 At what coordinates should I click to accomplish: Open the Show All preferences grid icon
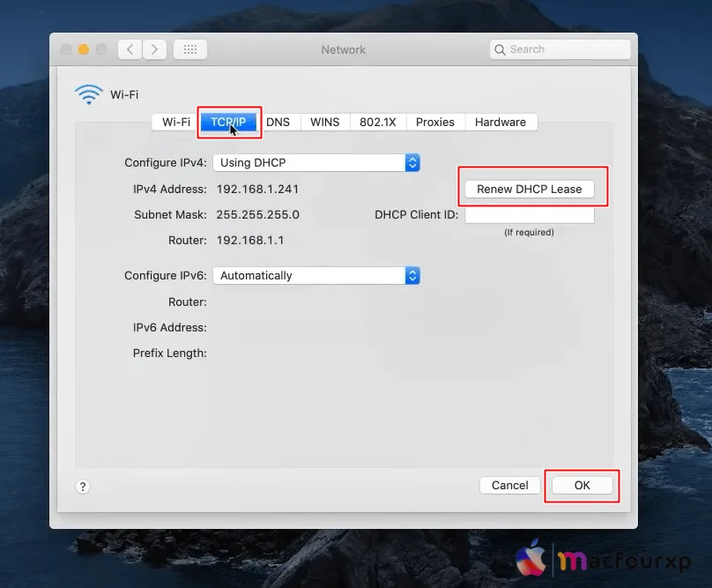pos(190,49)
